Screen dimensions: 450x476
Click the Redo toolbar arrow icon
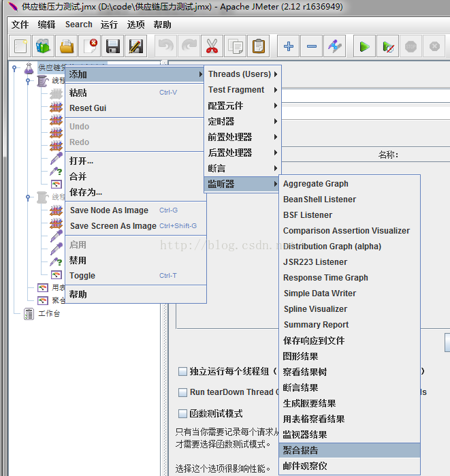coord(189,46)
